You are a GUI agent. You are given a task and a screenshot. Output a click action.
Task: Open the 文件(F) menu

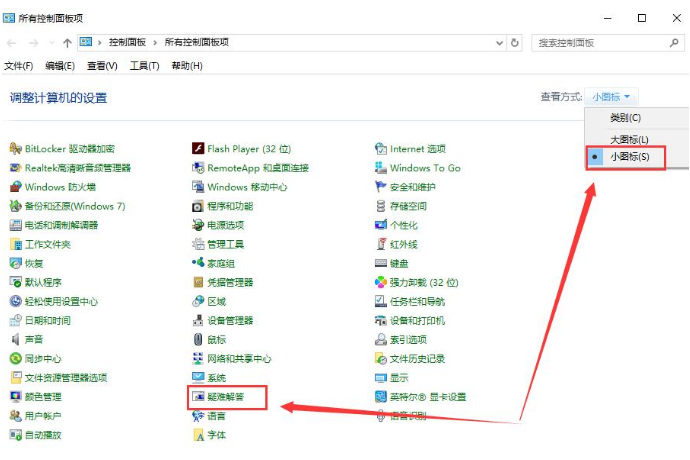click(x=18, y=66)
